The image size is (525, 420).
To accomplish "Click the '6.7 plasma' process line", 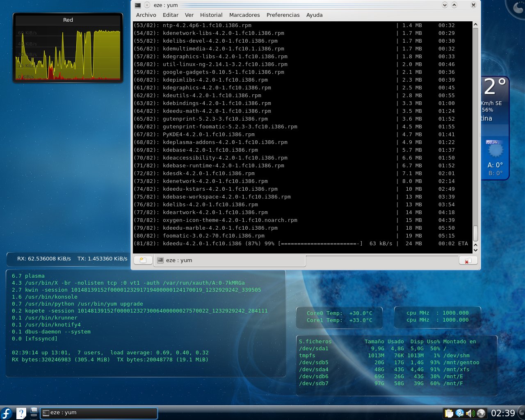I will (28, 276).
